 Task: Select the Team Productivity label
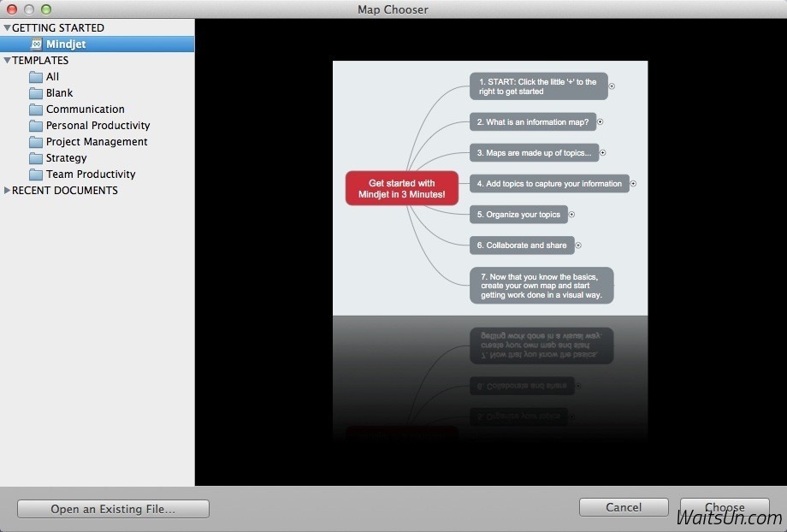(91, 174)
